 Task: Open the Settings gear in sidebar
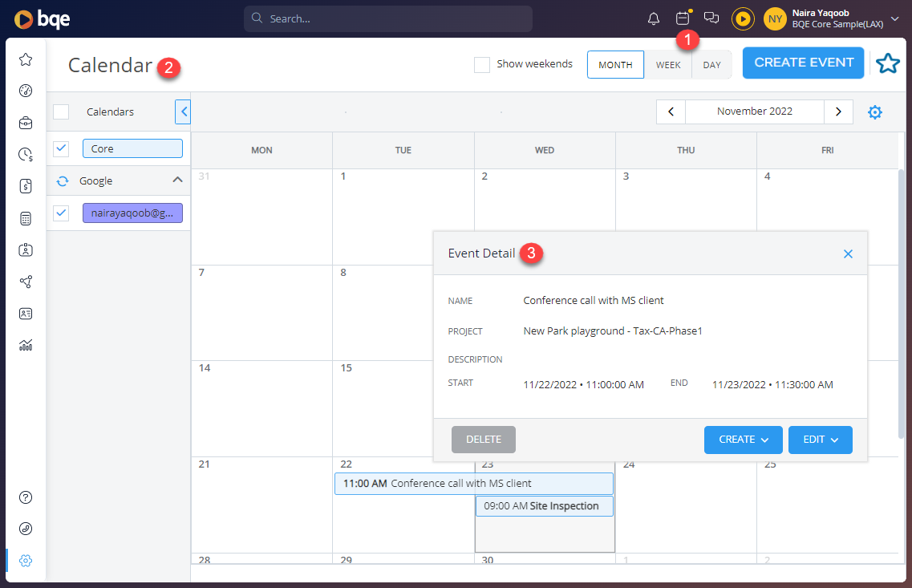tap(26, 561)
